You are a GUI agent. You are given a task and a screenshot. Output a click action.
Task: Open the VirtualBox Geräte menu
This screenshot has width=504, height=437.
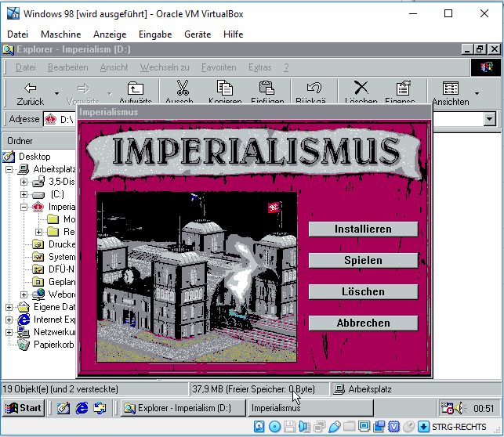tap(198, 34)
